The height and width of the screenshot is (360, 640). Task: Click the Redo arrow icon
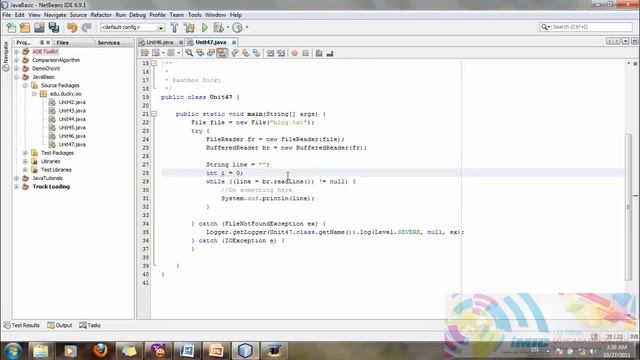point(87,27)
